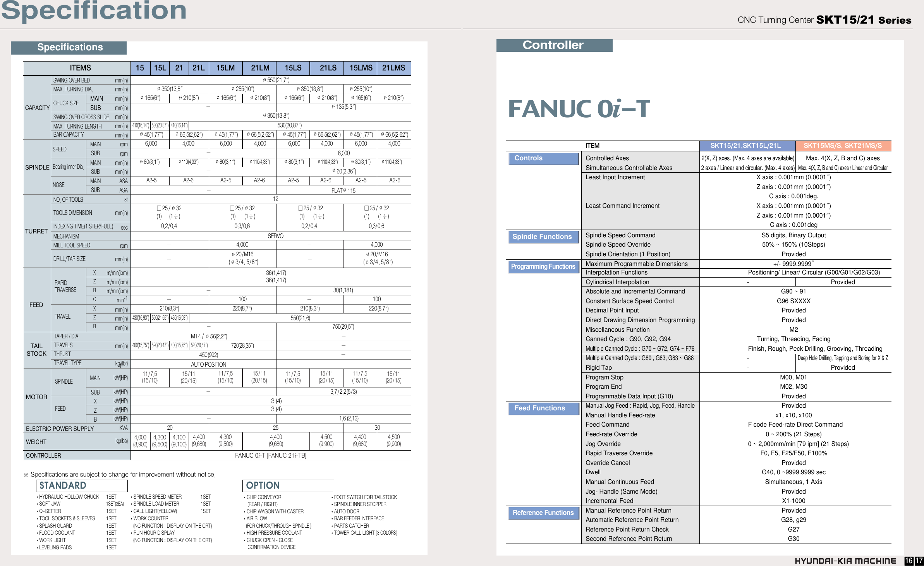The height and width of the screenshot is (566, 924).
Task: Click the ELECTRIC POWER SUPPLY row label
Action: point(60,429)
